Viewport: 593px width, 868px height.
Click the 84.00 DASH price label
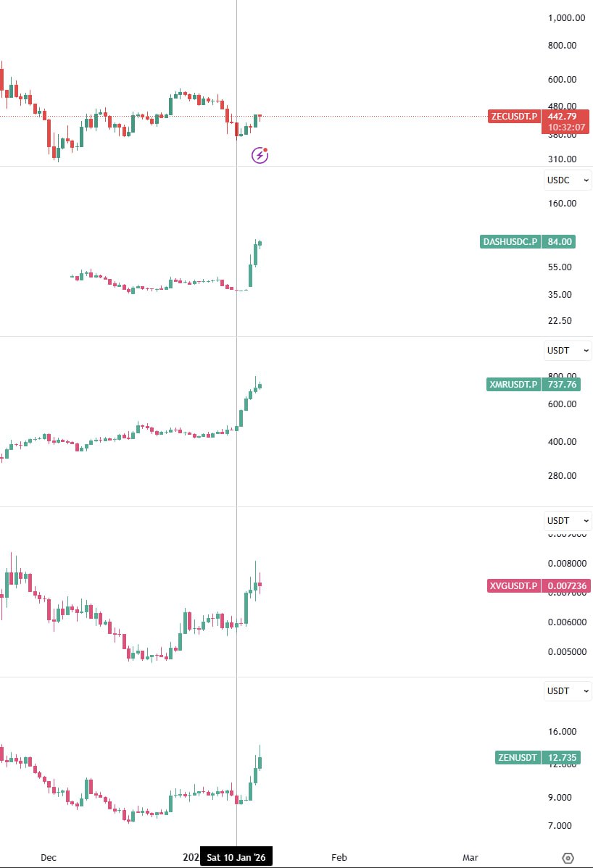click(559, 242)
